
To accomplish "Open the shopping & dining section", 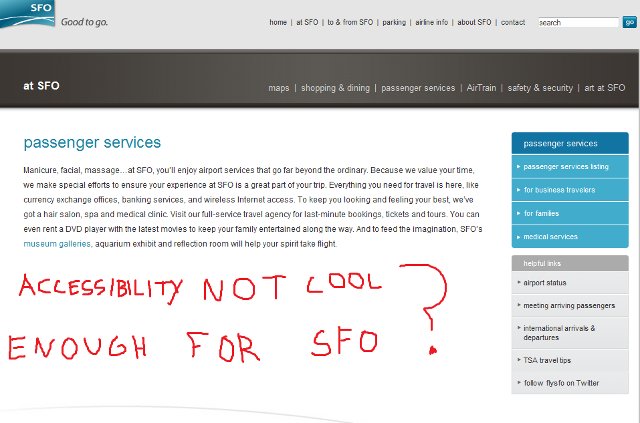I will click(x=335, y=88).
